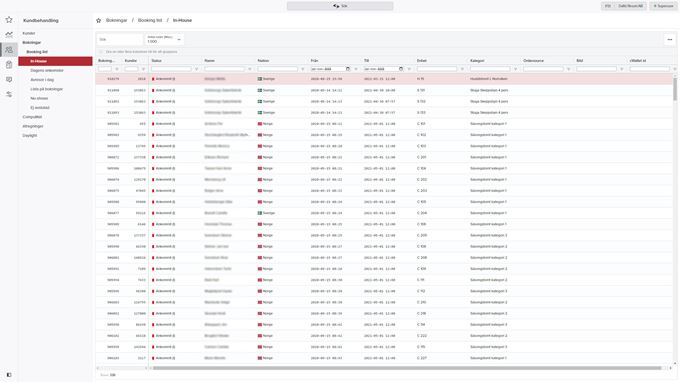Click the filter icon of the Bokning column
The image size is (680, 382).
click(x=117, y=69)
